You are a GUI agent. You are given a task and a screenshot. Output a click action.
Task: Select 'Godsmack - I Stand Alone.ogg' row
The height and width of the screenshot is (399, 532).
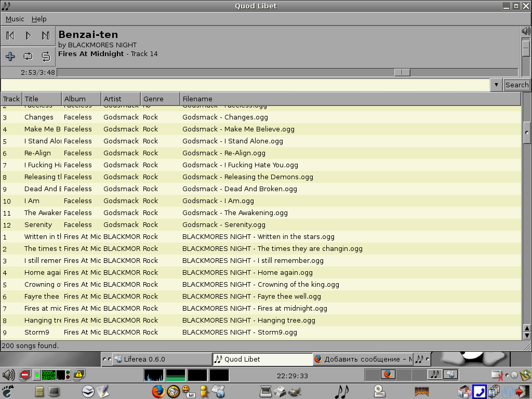pyautogui.click(x=261, y=141)
